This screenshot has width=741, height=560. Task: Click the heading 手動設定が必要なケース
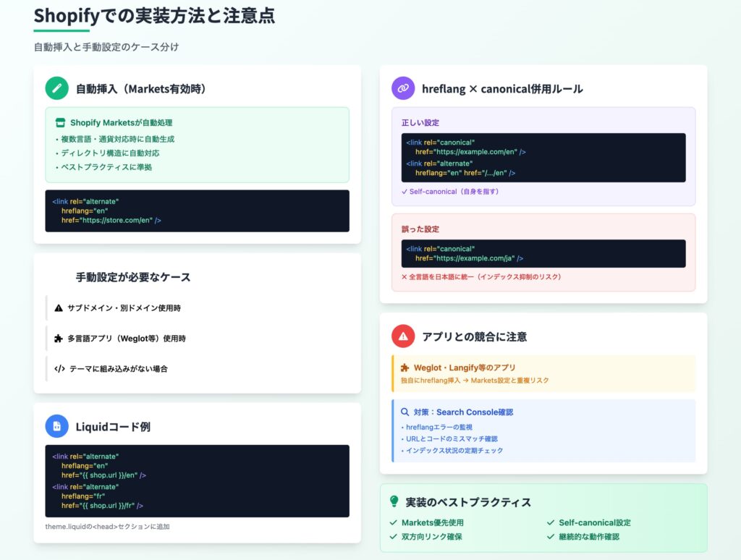[x=133, y=277]
